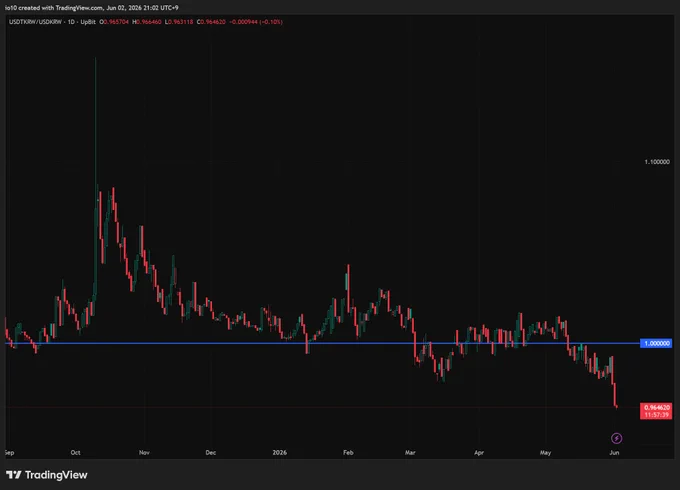This screenshot has height=490, width=680.
Task: Click the May label on the time axis
Action: (x=545, y=452)
